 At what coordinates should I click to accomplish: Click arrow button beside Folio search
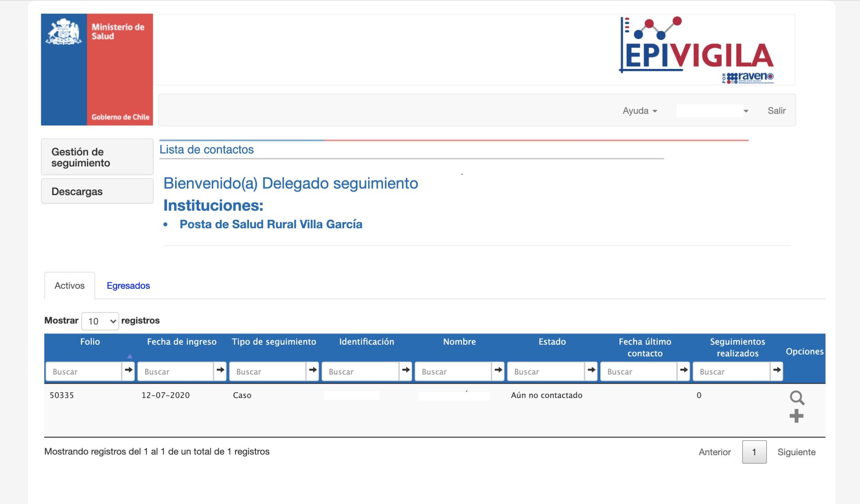(x=129, y=370)
